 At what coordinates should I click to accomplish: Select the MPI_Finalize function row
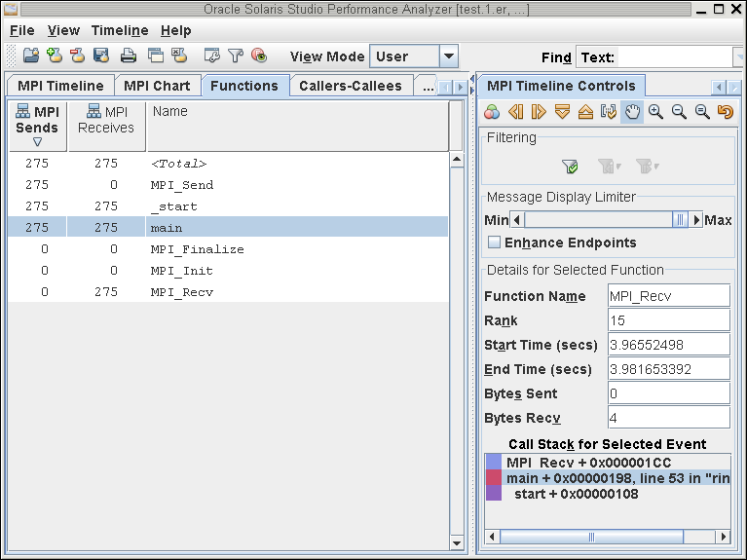[228, 249]
